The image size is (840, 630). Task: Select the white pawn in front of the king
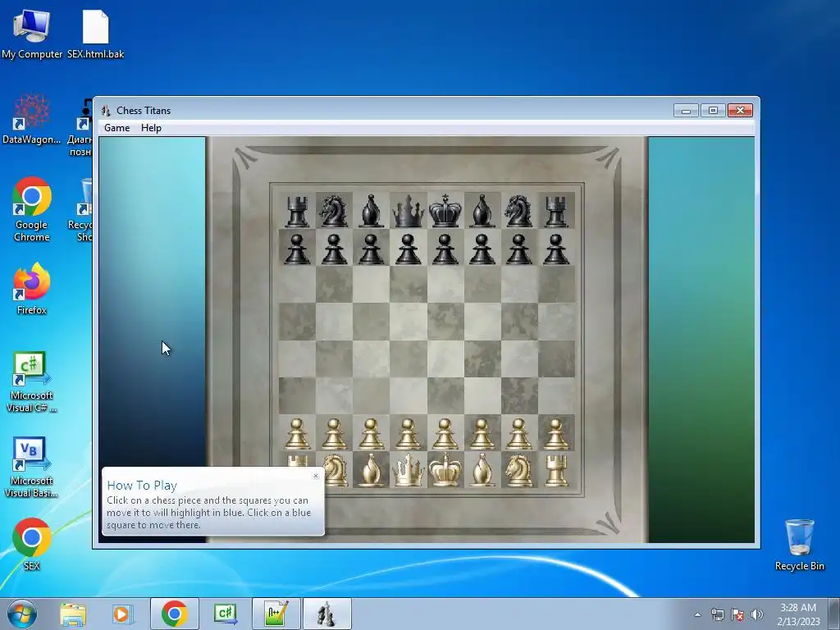coord(445,433)
